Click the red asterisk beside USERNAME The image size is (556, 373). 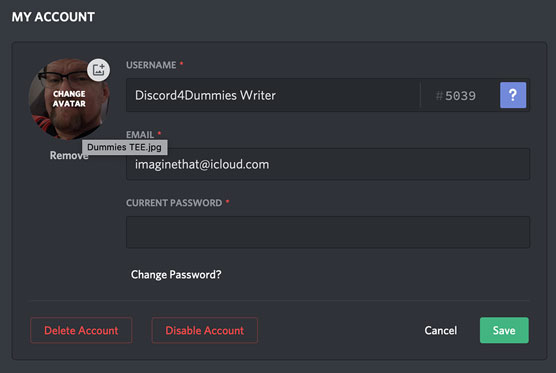[x=181, y=63]
